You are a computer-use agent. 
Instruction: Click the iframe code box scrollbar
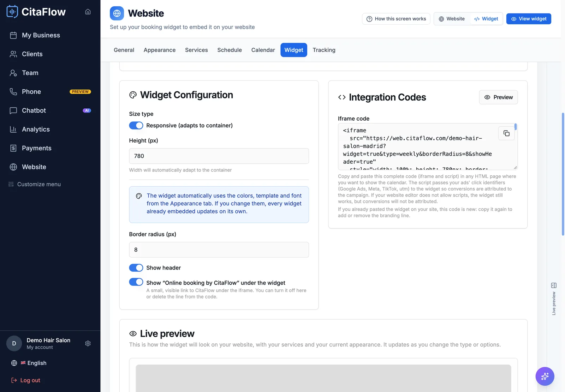(x=516, y=127)
